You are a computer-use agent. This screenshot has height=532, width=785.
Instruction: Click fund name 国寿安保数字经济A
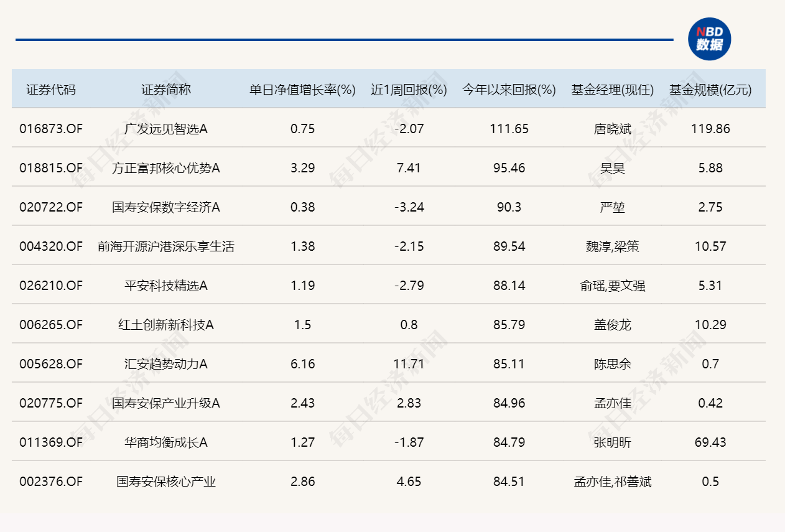pos(166,207)
